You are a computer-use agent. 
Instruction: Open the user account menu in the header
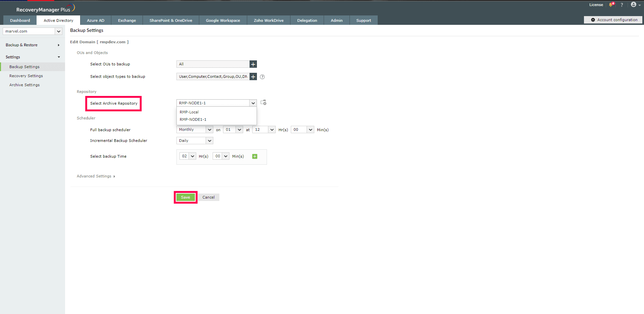point(636,5)
